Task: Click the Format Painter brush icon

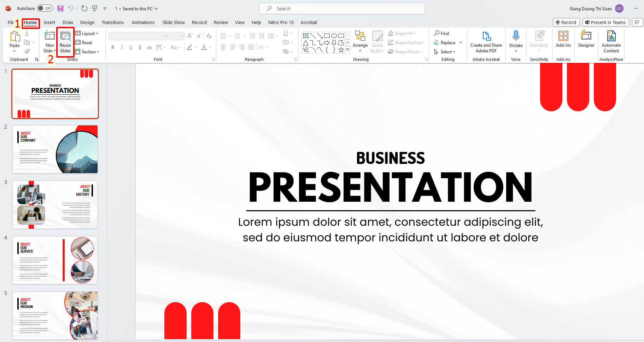Action: pyautogui.click(x=27, y=52)
